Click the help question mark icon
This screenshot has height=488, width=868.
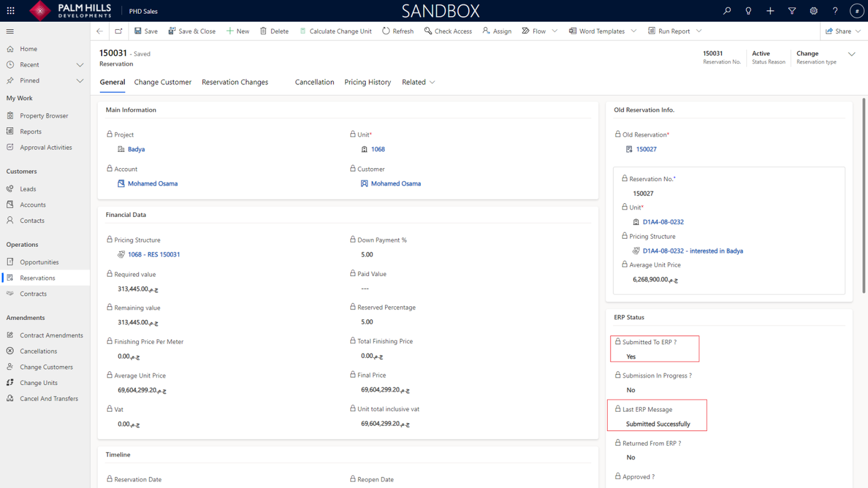[835, 11]
